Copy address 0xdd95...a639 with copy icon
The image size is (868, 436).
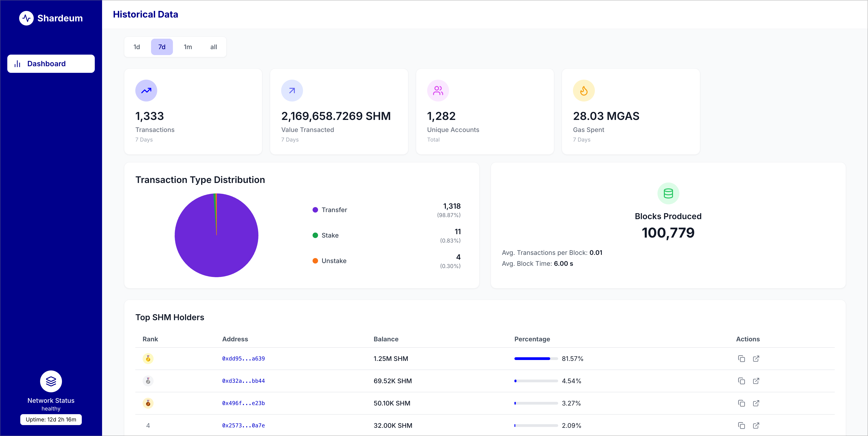[x=741, y=359]
